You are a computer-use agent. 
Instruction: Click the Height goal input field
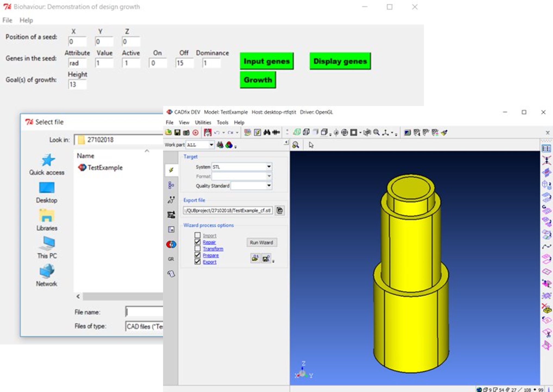click(77, 84)
